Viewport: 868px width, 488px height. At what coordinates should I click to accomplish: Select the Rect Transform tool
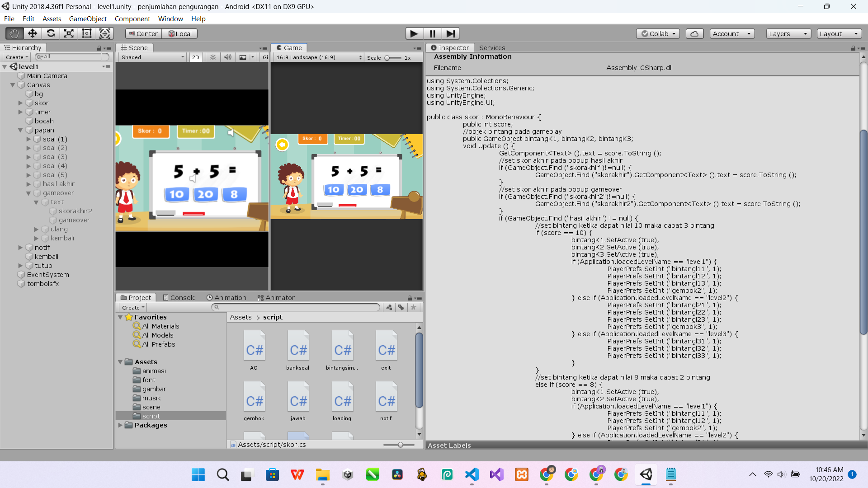(x=86, y=33)
